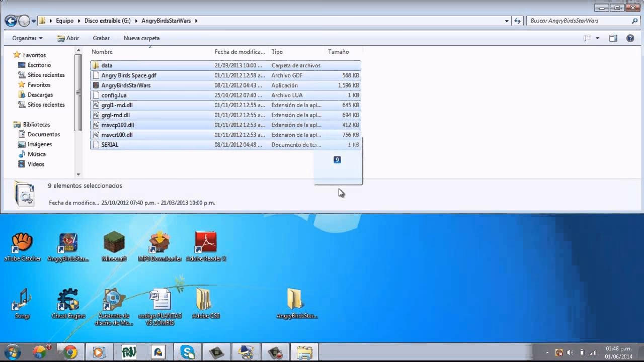Sort by the Nombre column header
Screen dimensions: 644x362
[151, 52]
